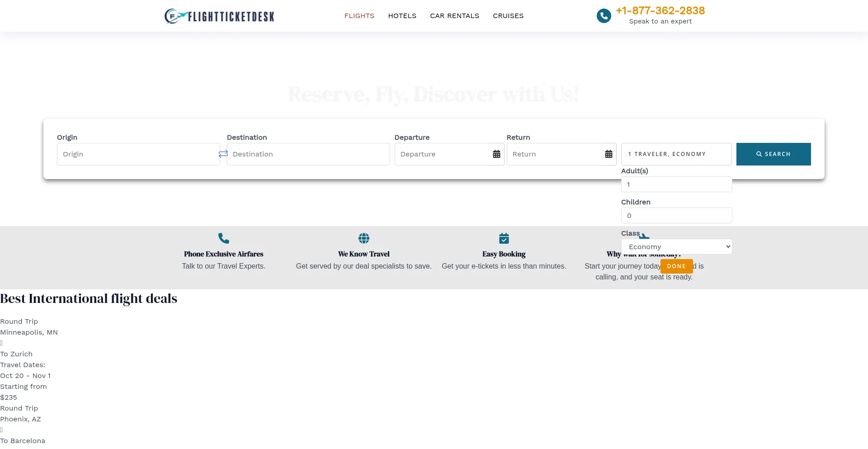Click the Easy Booking calendar-check icon

pyautogui.click(x=504, y=238)
